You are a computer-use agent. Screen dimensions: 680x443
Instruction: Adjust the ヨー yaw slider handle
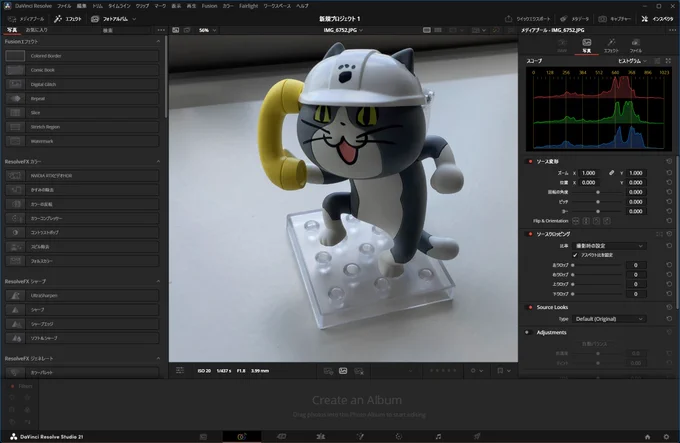[x=598, y=211]
